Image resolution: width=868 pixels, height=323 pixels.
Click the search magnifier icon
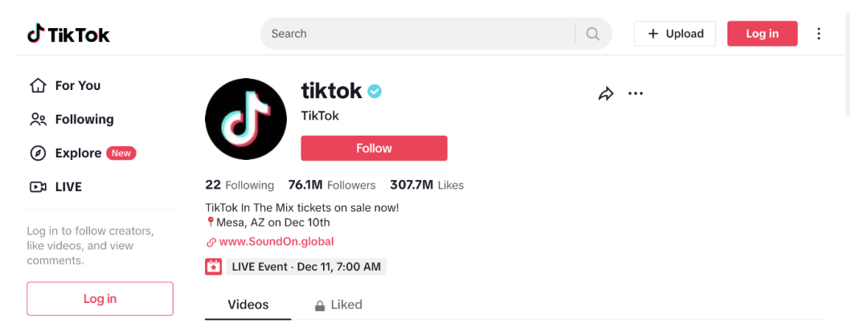pos(593,34)
